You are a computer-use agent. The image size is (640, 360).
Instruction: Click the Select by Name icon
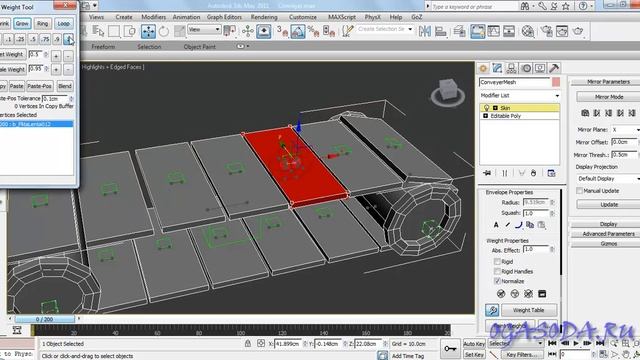pos(98,31)
